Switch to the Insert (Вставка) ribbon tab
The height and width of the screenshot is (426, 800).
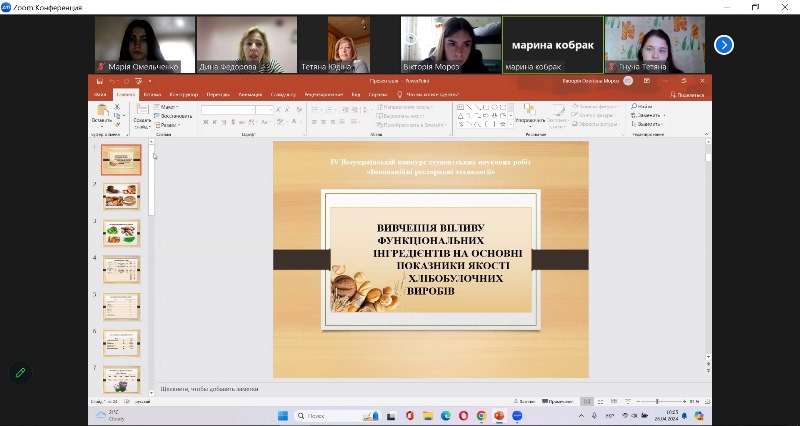pyautogui.click(x=152, y=94)
